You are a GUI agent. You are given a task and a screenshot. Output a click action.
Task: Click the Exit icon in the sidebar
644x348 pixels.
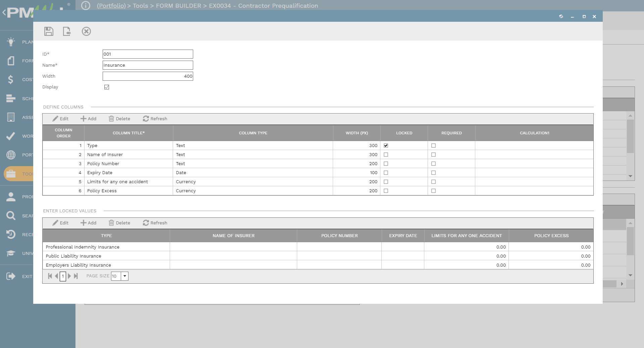click(11, 276)
